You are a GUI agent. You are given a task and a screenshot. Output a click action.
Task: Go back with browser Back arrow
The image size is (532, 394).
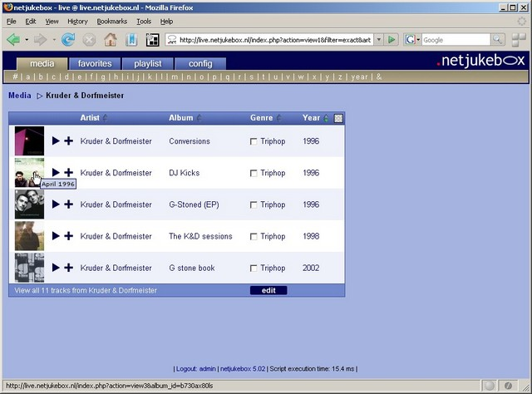coord(13,40)
